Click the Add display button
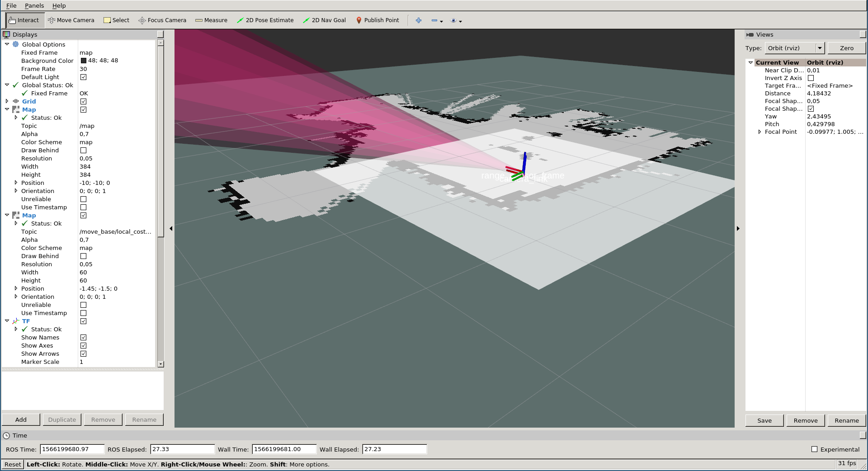Screen dimensions: 868x471 pos(21,419)
